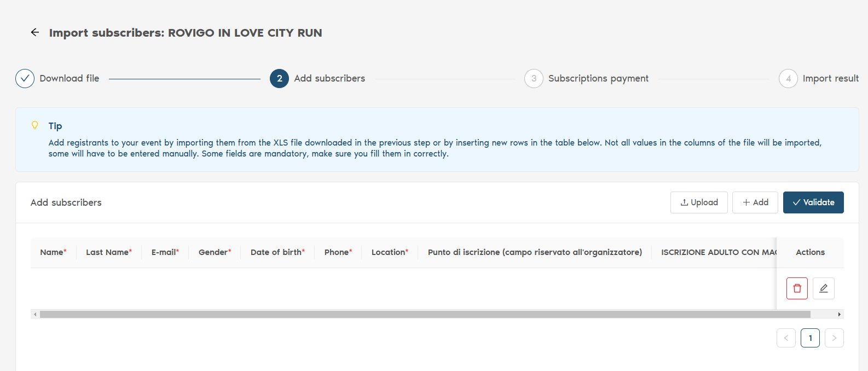Click the pencil edit row icon

click(823, 288)
